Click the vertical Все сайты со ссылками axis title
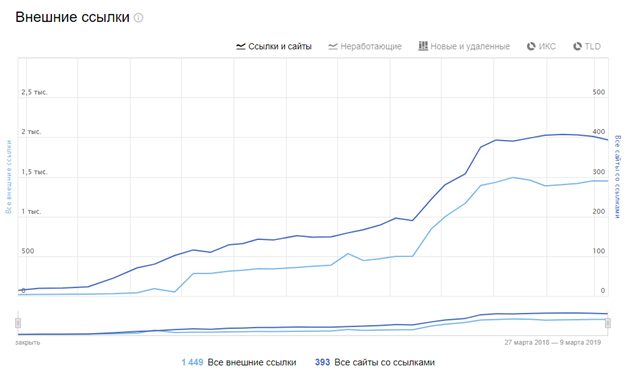 [617, 177]
